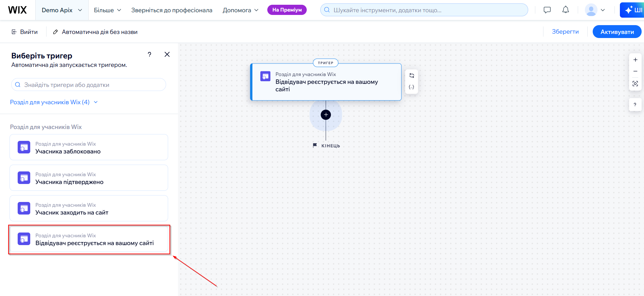The image size is (644, 296).
Task: Open the user avatar account menu
Action: [x=595, y=10]
